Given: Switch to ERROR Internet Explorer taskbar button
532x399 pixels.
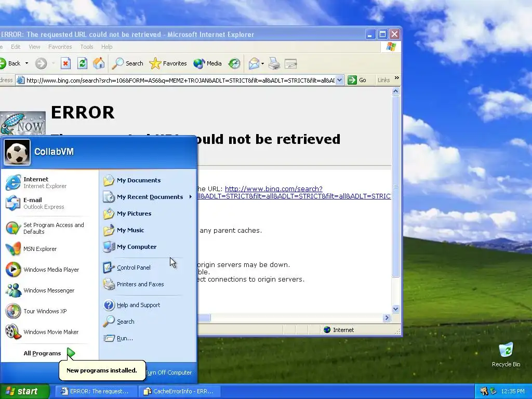Looking at the screenshot, I should point(96,391).
